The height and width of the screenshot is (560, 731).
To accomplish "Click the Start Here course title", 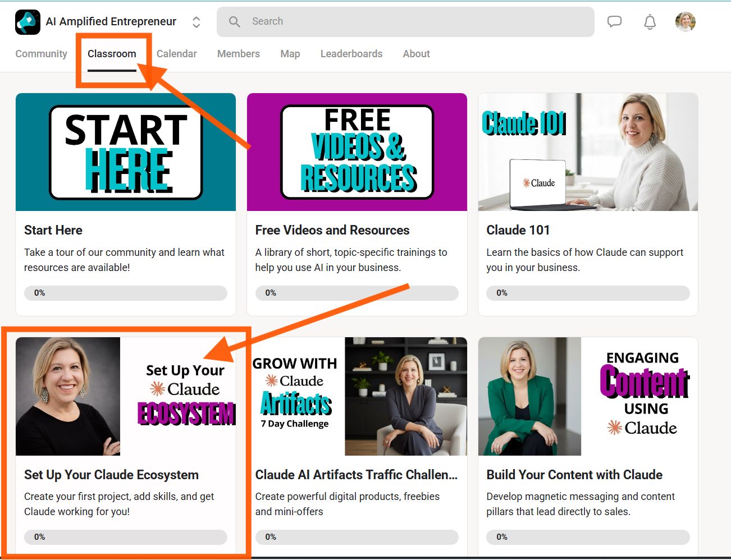I will [x=53, y=230].
